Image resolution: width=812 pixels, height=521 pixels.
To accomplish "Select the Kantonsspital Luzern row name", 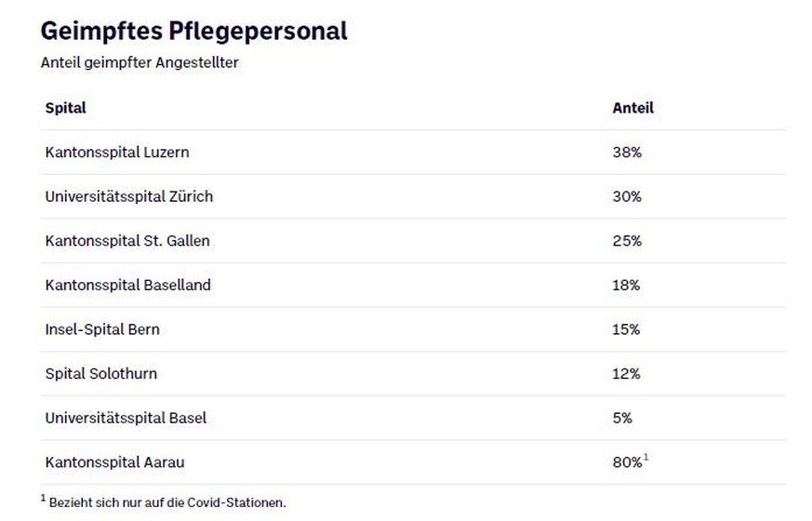I will click(117, 152).
